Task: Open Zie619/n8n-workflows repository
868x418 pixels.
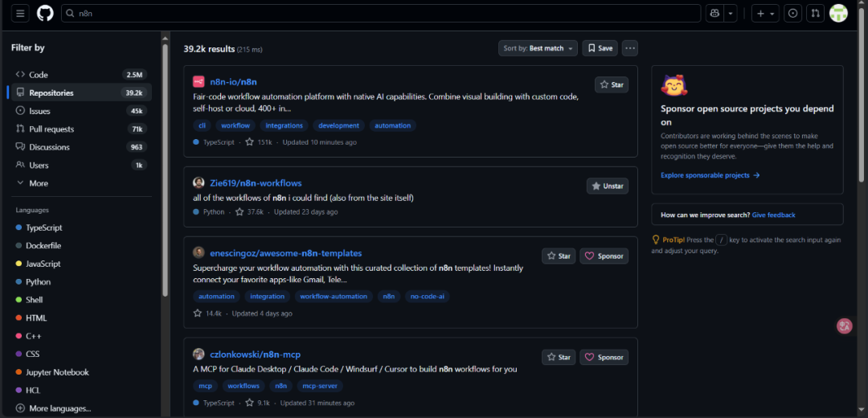Action: coord(256,183)
